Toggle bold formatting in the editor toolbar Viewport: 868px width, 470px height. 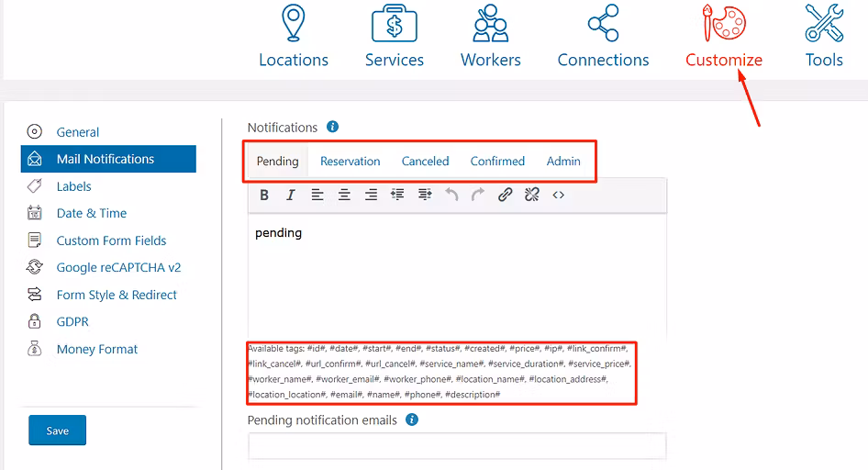click(264, 195)
